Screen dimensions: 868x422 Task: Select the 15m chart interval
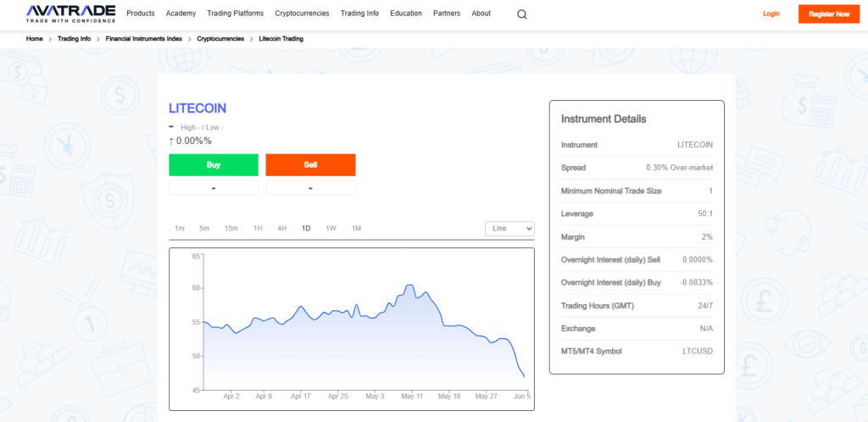[231, 229]
